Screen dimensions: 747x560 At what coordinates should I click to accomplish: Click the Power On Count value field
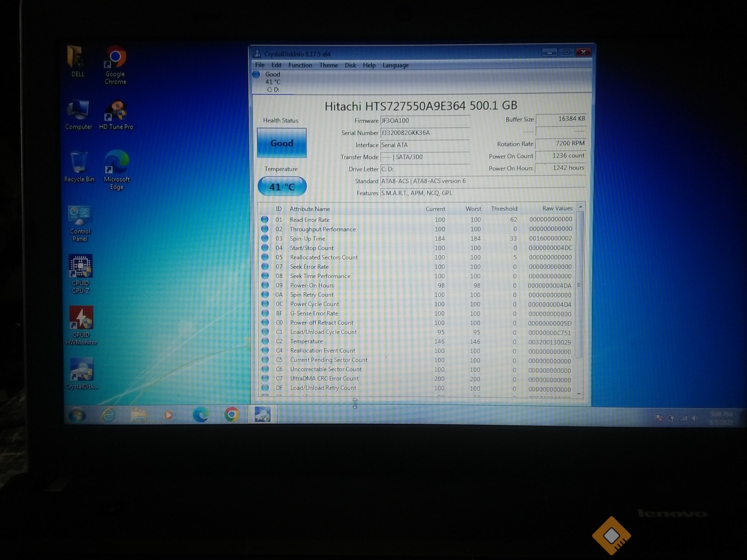(x=561, y=156)
